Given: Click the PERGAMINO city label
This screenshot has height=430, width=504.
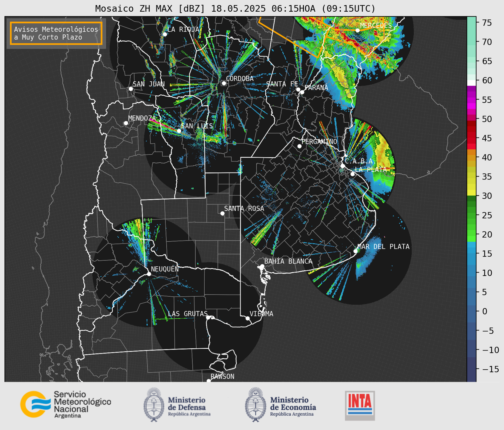Looking at the screenshot, I should pyautogui.click(x=319, y=141).
